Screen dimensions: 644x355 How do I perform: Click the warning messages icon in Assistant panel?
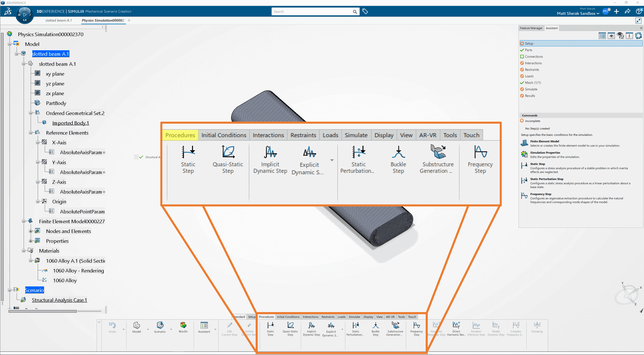click(629, 36)
